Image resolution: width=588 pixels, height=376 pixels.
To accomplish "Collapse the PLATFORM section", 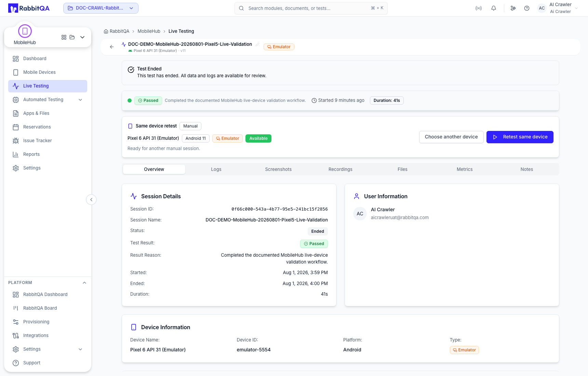I will click(84, 283).
